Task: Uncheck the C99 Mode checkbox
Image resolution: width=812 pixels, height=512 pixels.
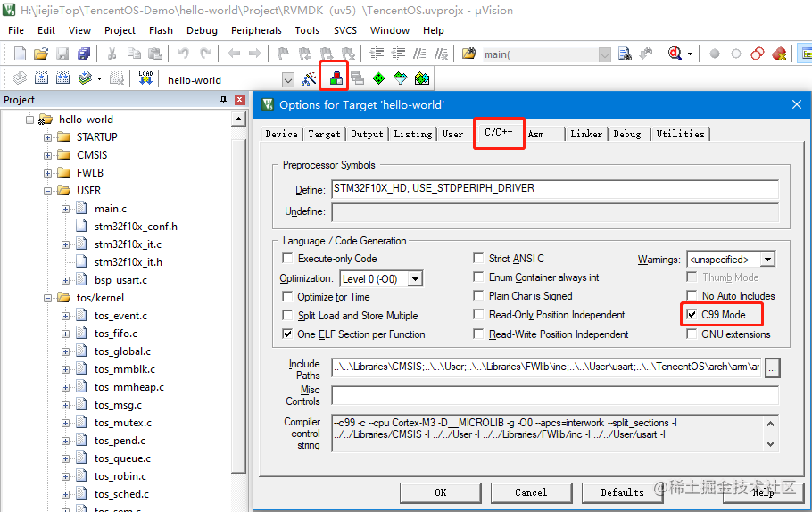Action: (692, 314)
